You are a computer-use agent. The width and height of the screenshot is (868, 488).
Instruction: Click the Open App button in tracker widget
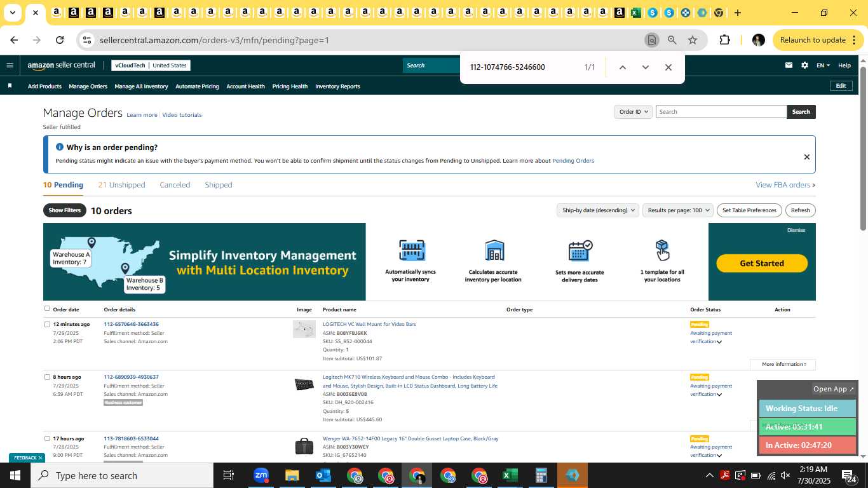coord(834,389)
